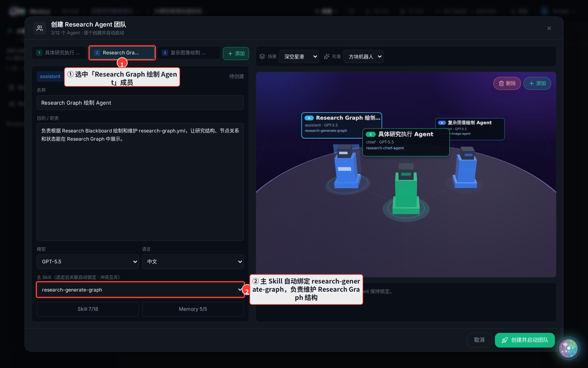Click the red 删除 button in scene
Image resolution: width=588 pixels, height=368 pixels.
(x=507, y=84)
